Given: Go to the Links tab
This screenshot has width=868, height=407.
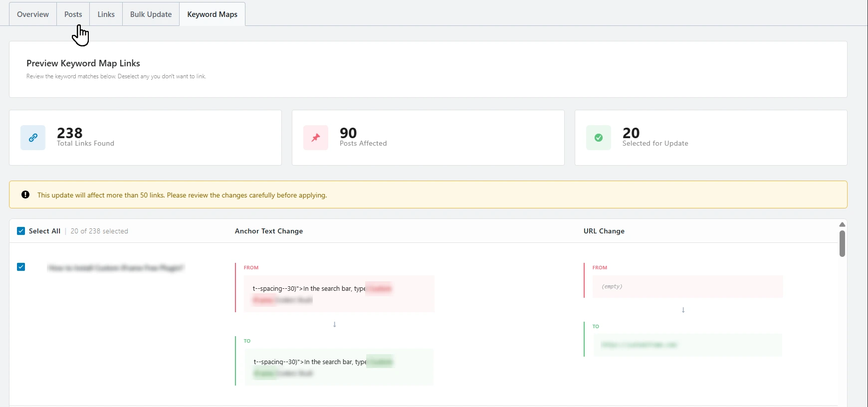Looking at the screenshot, I should point(106,14).
